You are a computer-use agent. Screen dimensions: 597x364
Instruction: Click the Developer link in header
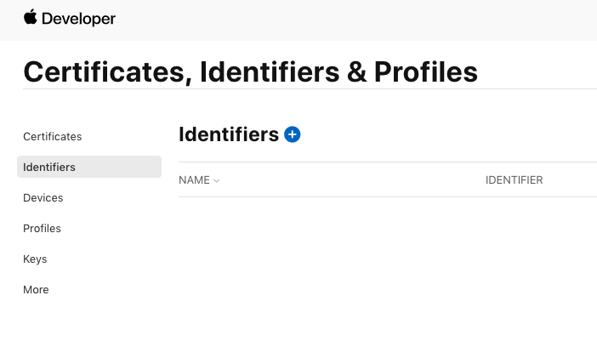[79, 19]
